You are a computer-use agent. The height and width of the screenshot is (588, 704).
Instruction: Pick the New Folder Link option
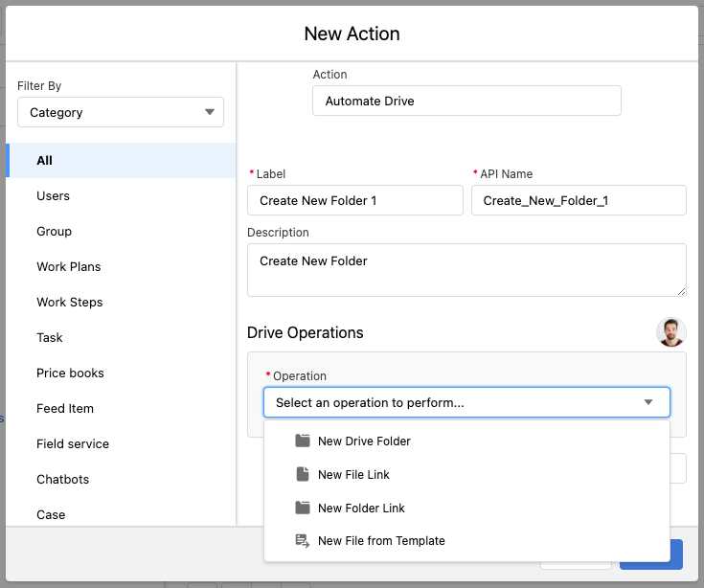361,508
